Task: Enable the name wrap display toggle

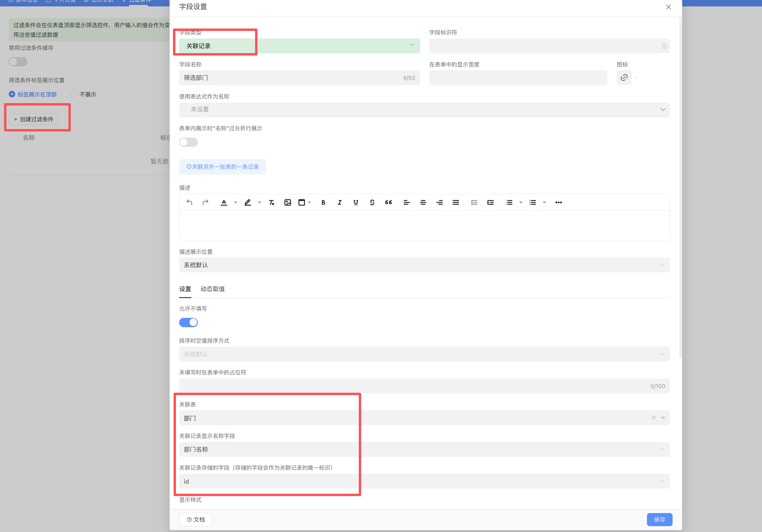Action: 188,142
